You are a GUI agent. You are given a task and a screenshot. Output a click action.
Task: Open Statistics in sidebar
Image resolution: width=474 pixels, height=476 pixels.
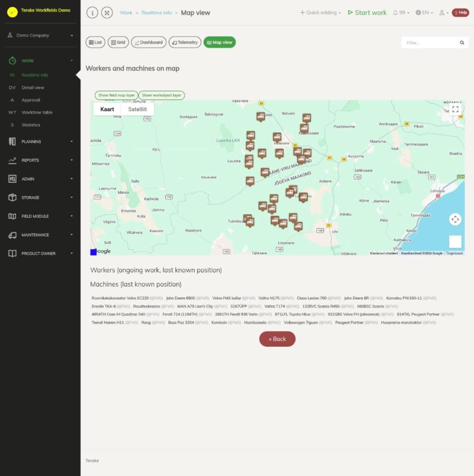coord(31,125)
